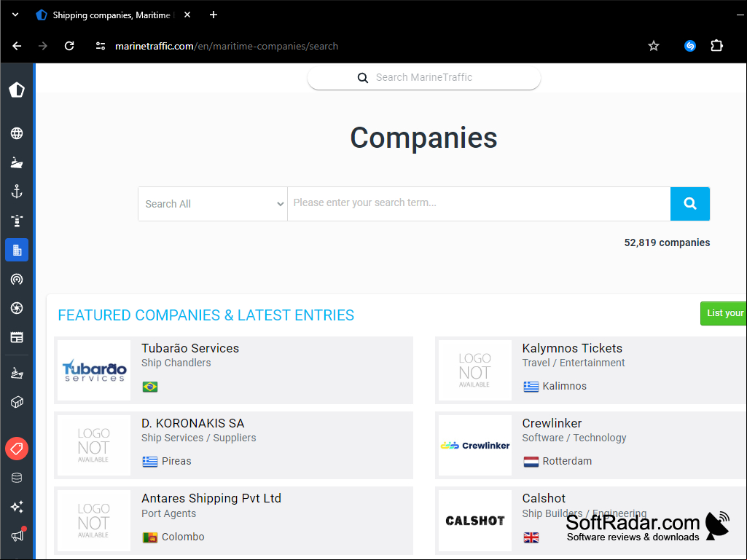Image resolution: width=747 pixels, height=560 pixels.
Task: Open a new browser tab
Action: click(214, 15)
